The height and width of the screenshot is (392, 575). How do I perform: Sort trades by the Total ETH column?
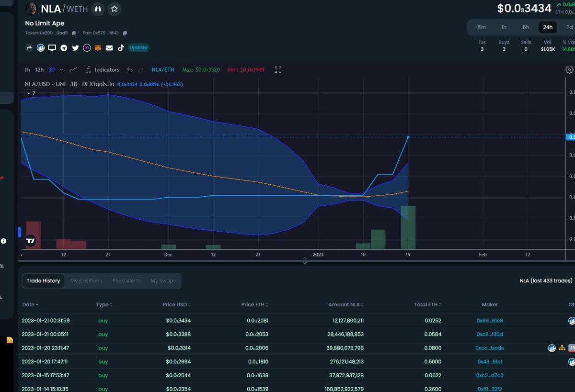pos(428,304)
